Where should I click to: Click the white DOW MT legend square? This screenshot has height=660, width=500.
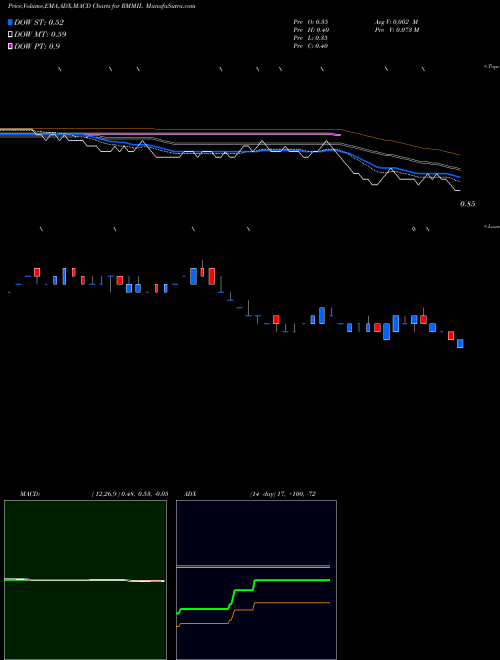click(x=10, y=34)
